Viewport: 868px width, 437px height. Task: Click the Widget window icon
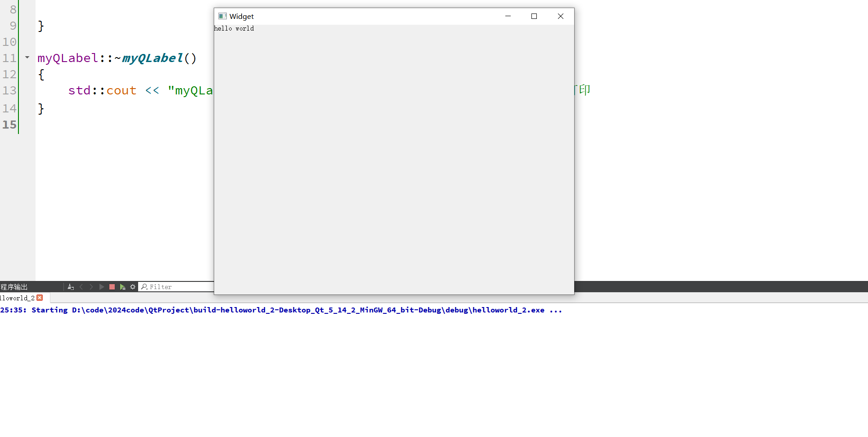222,16
